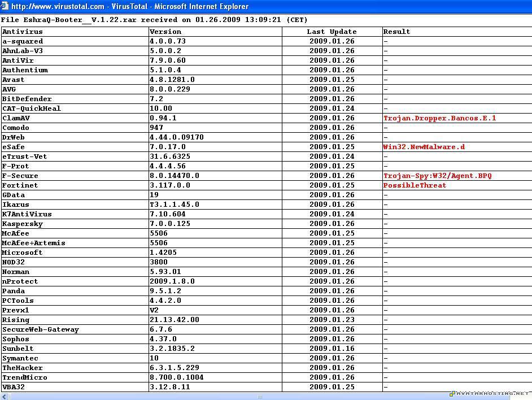This screenshot has width=532, height=400.
Task: Click the horizontal scrollbar left arrow
Action: click(3, 397)
